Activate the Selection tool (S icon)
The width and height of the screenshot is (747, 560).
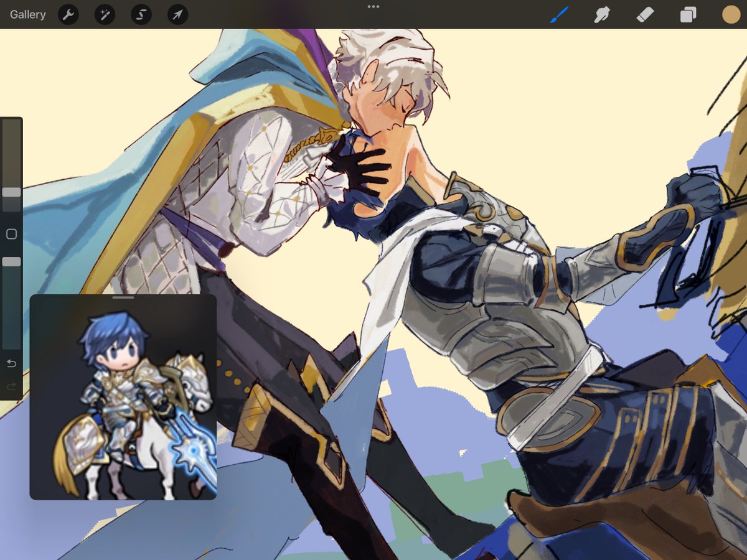click(141, 14)
